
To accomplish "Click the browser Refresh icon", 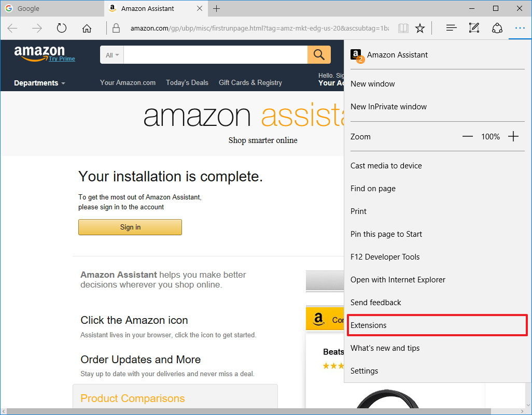I will pos(61,28).
